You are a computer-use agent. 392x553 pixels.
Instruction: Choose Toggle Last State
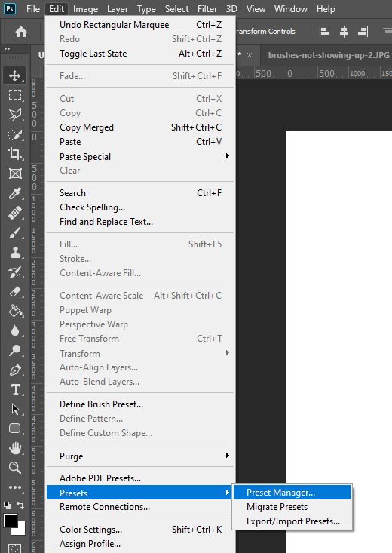[x=141, y=54]
